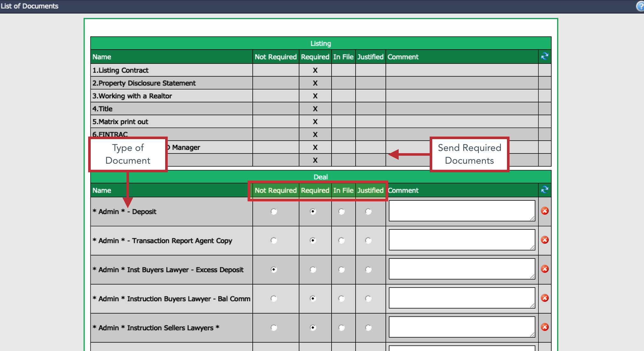Refresh the Deal documents table

[545, 190]
